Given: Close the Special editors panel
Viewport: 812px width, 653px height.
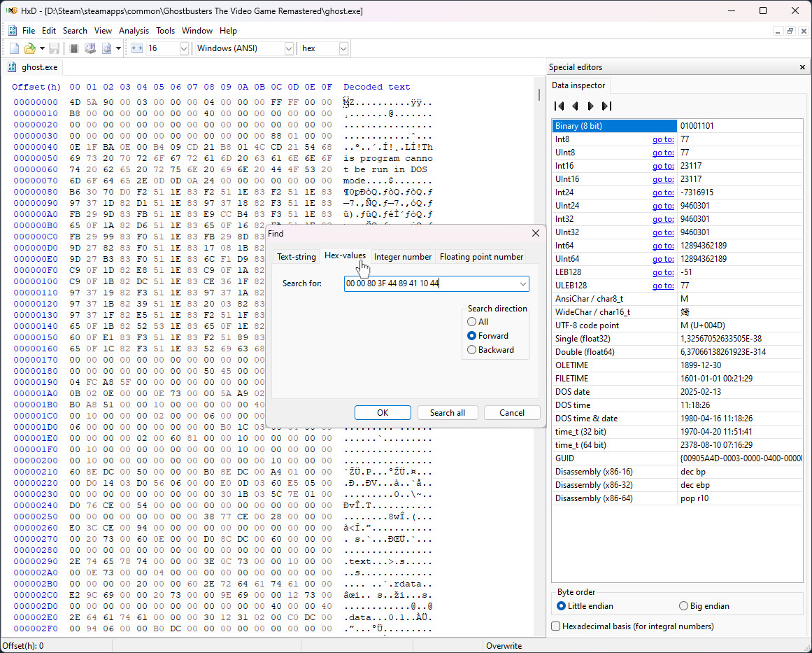Looking at the screenshot, I should tap(802, 67).
